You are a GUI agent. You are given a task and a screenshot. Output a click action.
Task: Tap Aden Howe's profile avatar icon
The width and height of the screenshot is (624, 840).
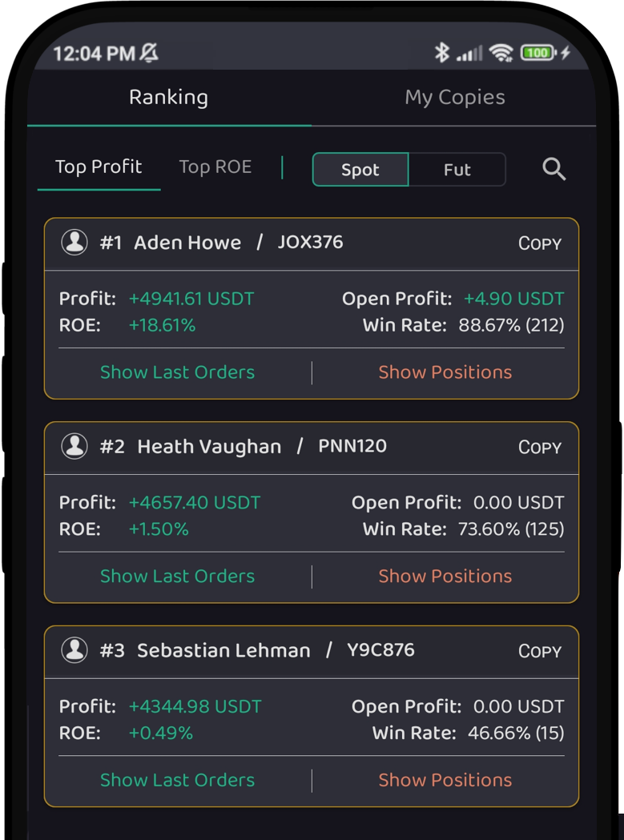point(74,243)
